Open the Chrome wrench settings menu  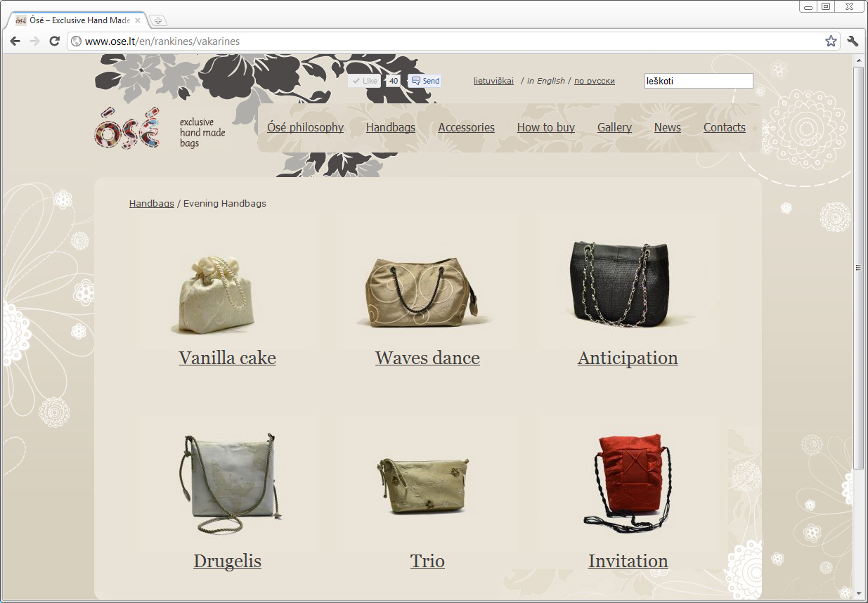[x=853, y=41]
